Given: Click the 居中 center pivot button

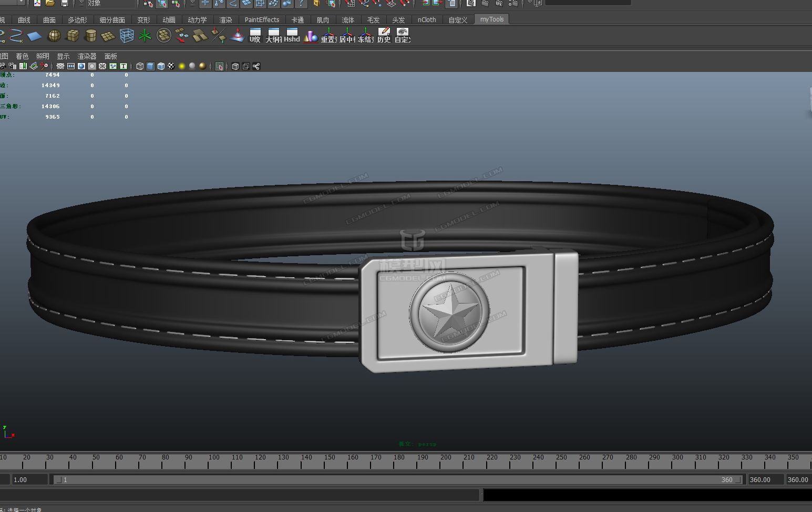Looking at the screenshot, I should pos(348,36).
